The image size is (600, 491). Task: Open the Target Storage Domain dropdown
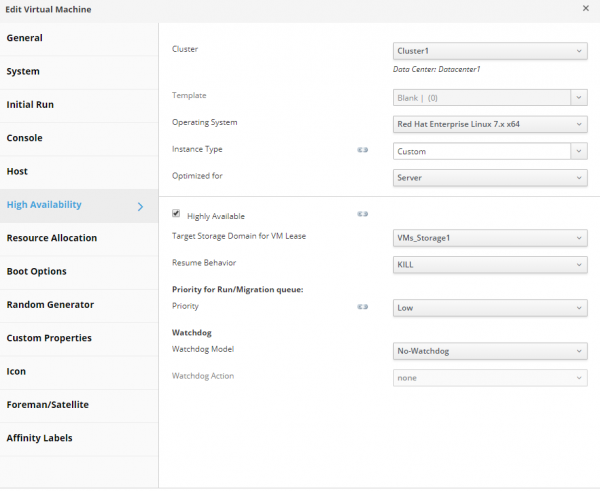click(x=489, y=238)
